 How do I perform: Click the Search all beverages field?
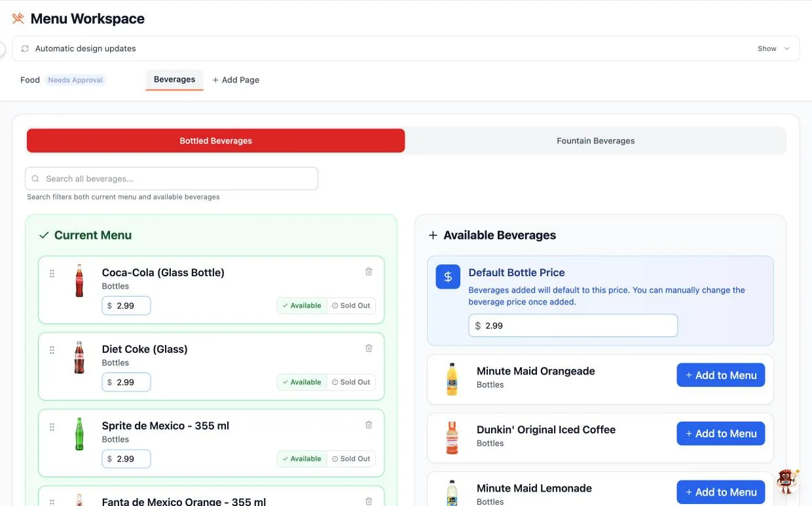pyautogui.click(x=172, y=179)
